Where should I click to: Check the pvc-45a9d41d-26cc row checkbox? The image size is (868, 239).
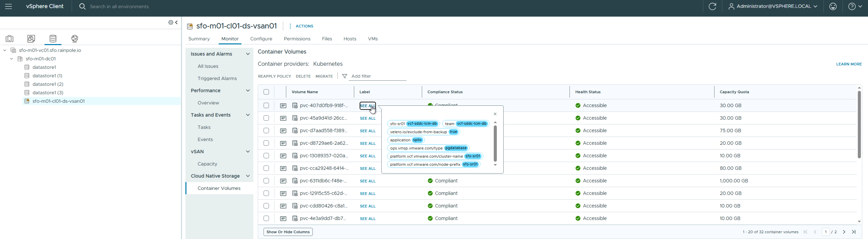point(266,118)
